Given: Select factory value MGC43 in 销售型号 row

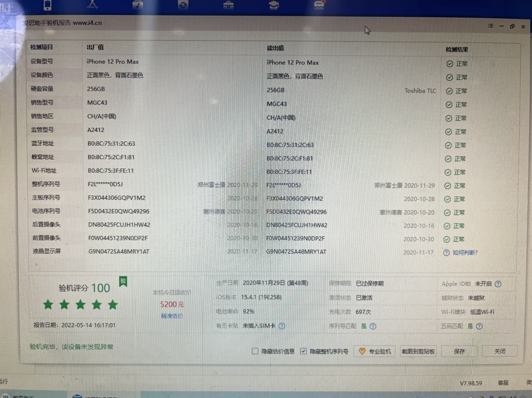Looking at the screenshot, I should point(97,103).
